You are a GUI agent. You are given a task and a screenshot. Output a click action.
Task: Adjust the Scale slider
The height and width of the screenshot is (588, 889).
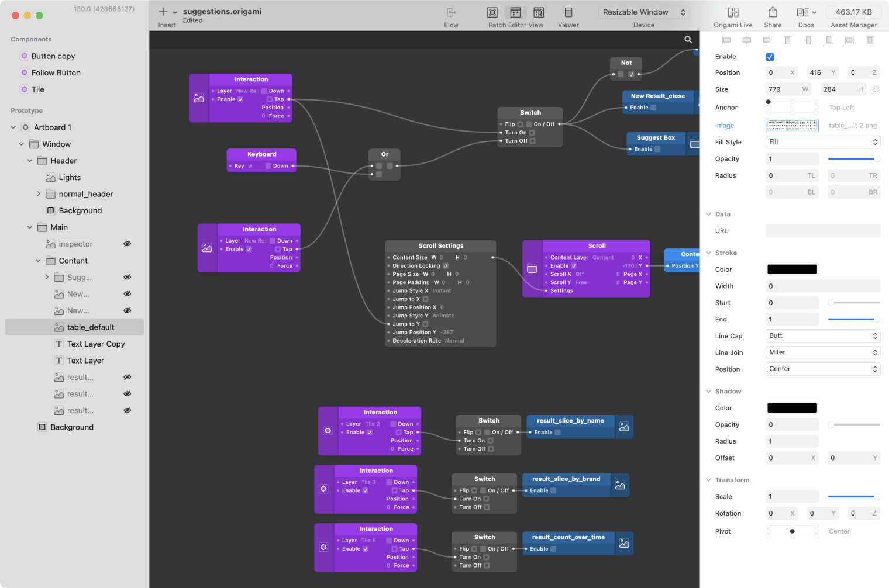(854, 497)
